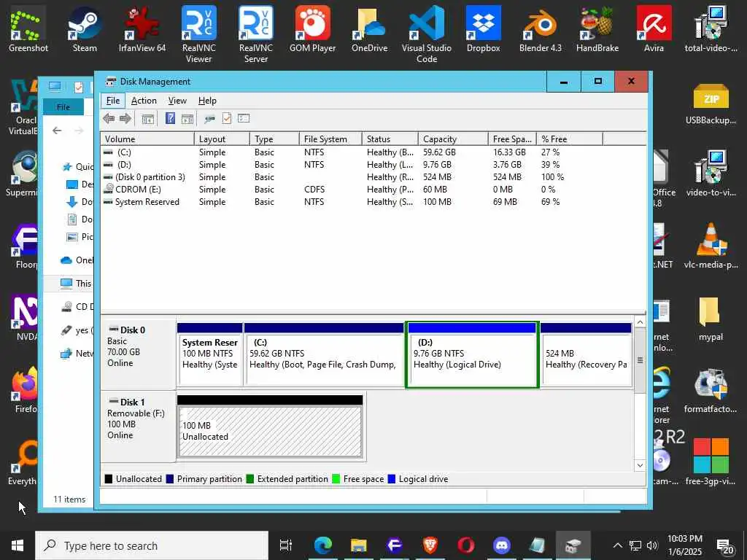Open the Action menu
The width and height of the screenshot is (747, 560).
(144, 101)
